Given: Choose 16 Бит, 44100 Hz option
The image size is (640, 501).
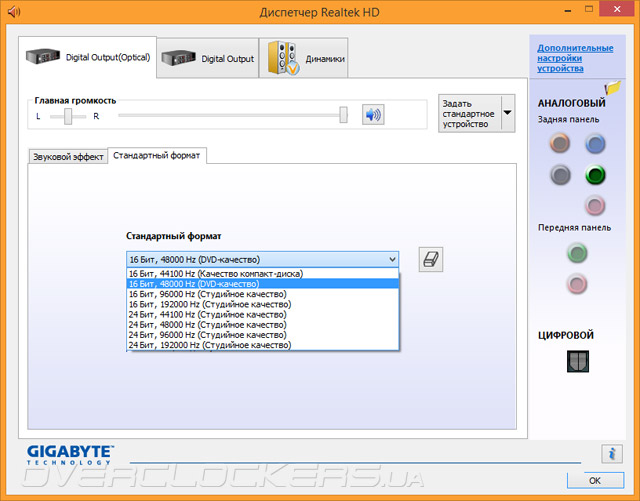Looking at the screenshot, I should tap(262, 274).
